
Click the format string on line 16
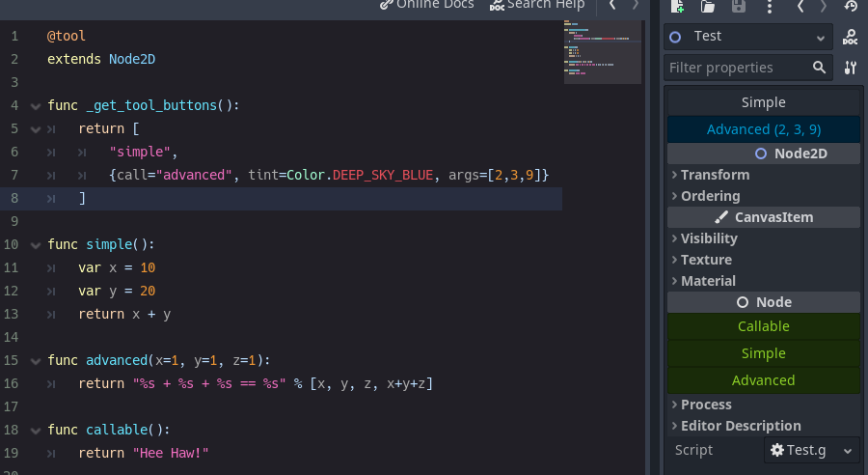pyautogui.click(x=209, y=383)
